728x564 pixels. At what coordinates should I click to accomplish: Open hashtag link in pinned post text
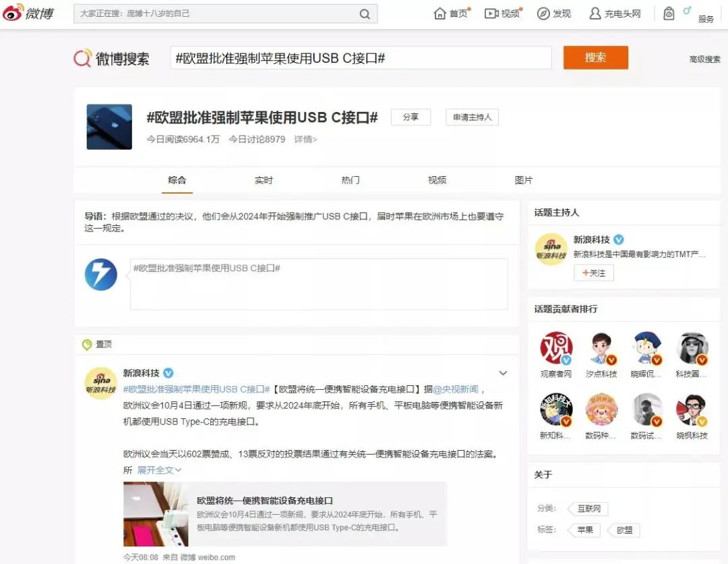point(196,389)
